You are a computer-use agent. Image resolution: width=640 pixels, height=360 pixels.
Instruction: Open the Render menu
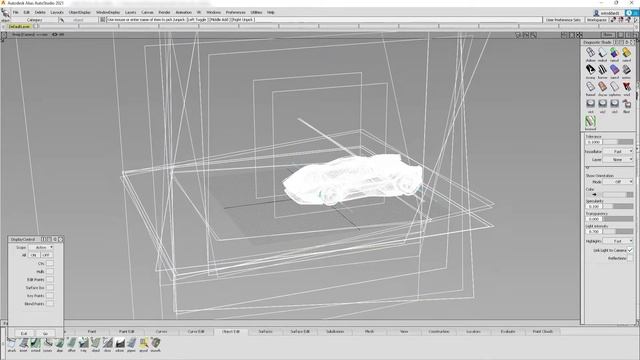point(164,12)
